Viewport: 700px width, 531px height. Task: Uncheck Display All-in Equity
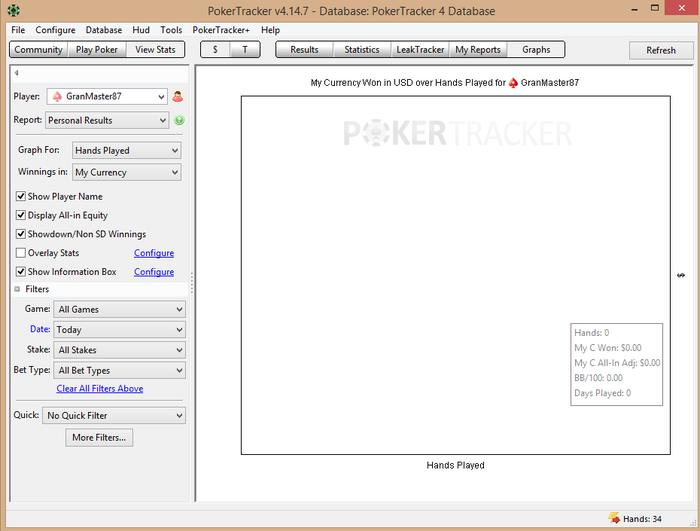tap(21, 215)
